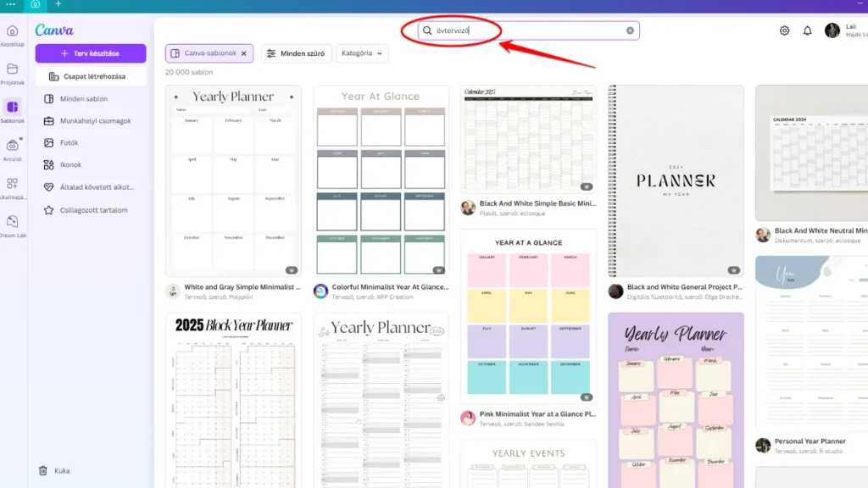Image resolution: width=868 pixels, height=488 pixels.
Task: Click the ARP Creation author avatar
Action: click(x=320, y=291)
